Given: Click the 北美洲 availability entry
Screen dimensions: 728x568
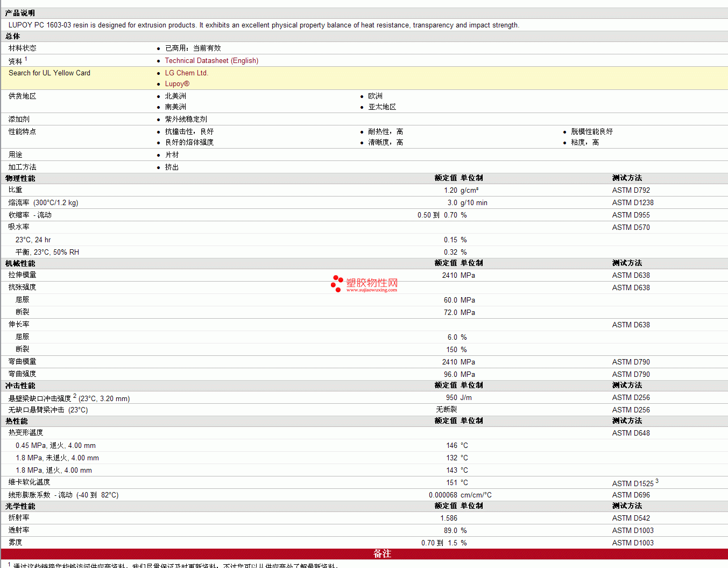Looking at the screenshot, I should pyautogui.click(x=175, y=96).
